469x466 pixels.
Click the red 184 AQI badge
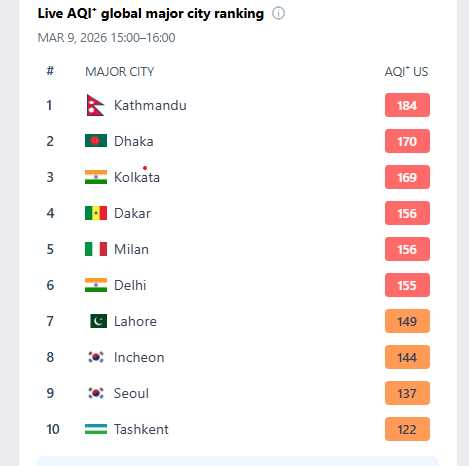[x=407, y=105]
